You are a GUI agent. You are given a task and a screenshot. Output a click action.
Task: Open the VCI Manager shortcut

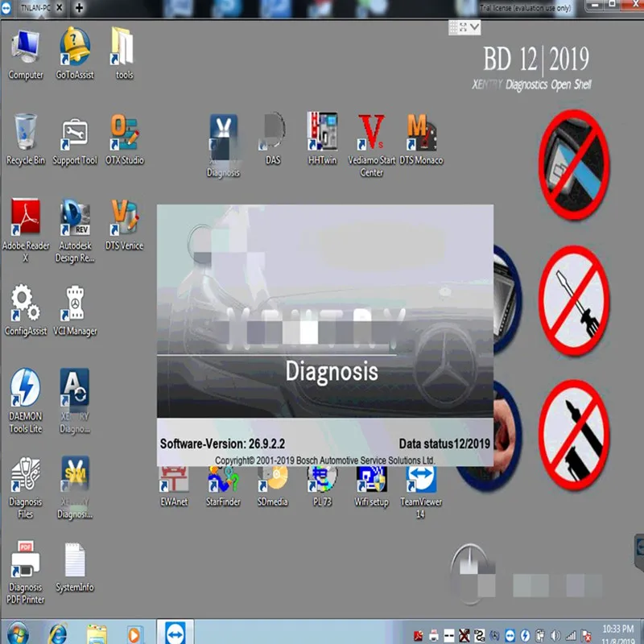tap(75, 311)
